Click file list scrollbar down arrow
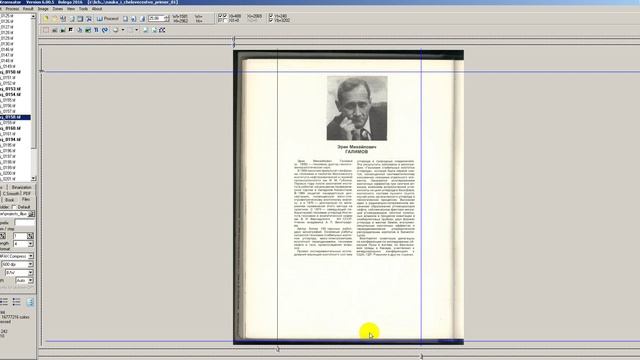Screen dimensions: 640x360 [x=33, y=178]
